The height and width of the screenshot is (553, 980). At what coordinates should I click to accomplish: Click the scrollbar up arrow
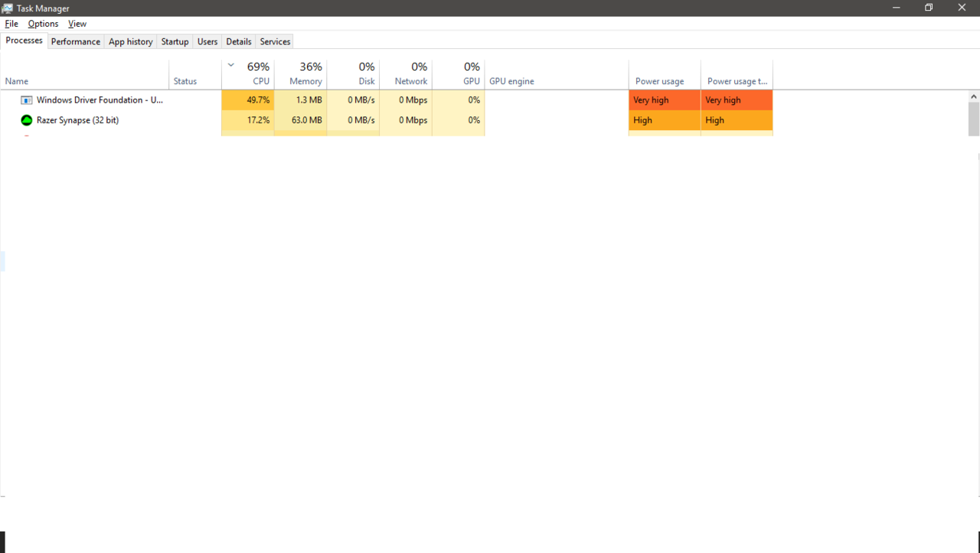pos(974,97)
